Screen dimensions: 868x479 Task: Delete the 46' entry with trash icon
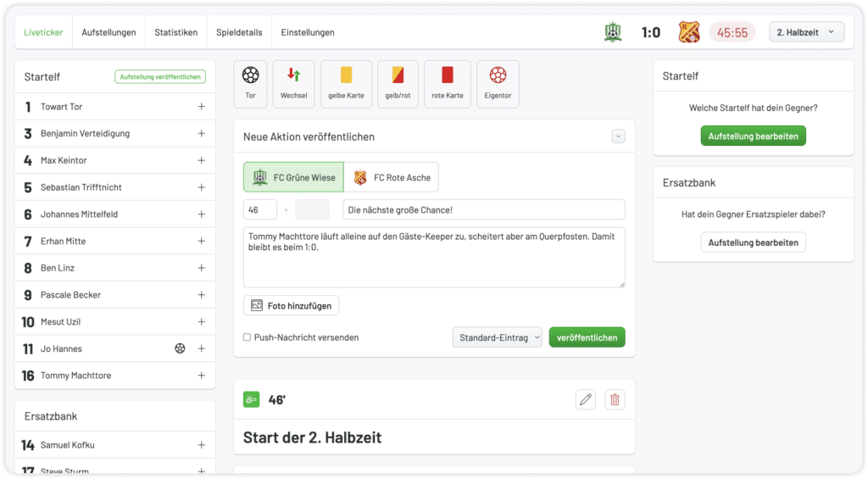point(615,399)
